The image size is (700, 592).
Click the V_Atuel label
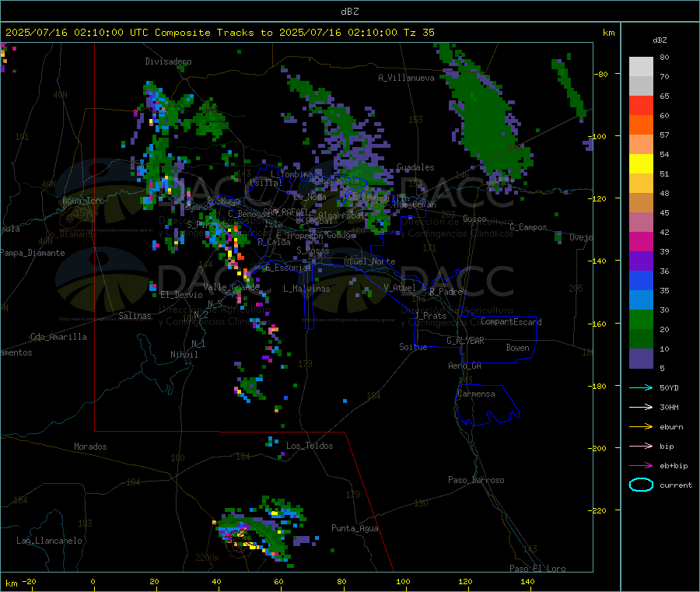pyautogui.click(x=400, y=288)
